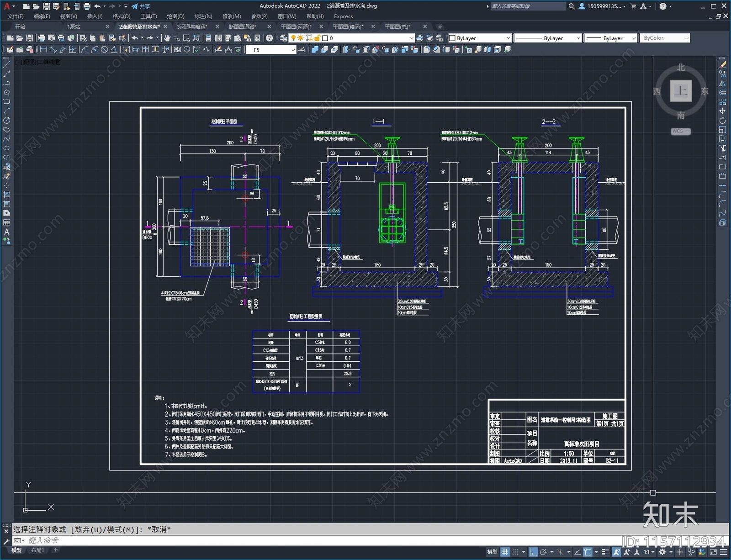
Task: Click the 模型 model space status bar button
Action: (492, 552)
